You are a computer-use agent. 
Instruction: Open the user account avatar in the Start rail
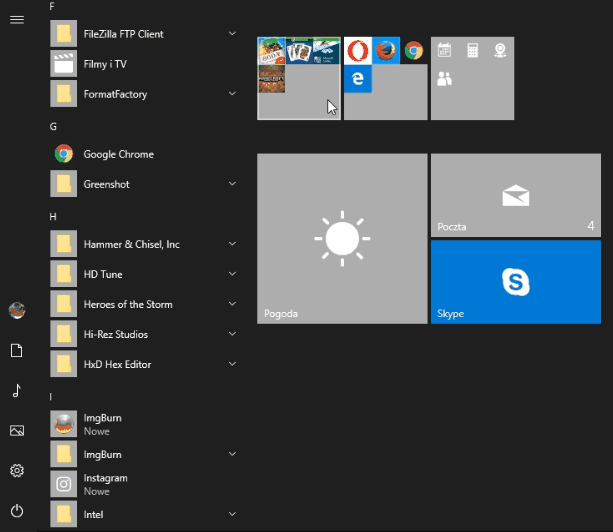pyautogui.click(x=17, y=310)
